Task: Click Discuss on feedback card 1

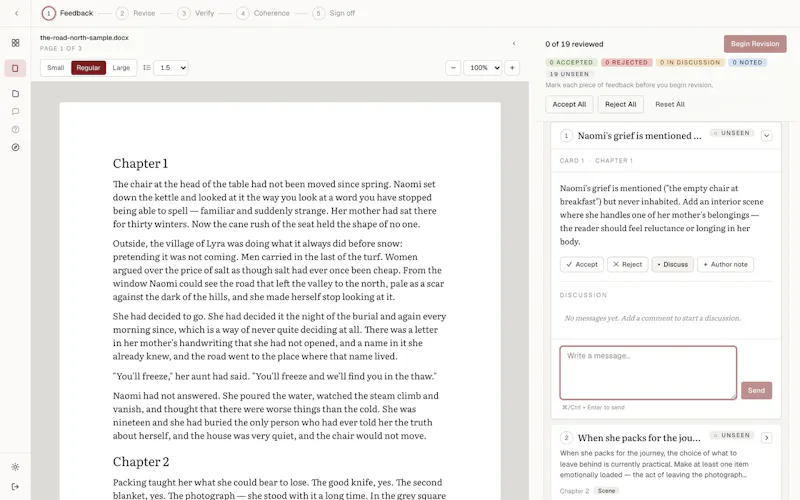Action: [x=672, y=264]
